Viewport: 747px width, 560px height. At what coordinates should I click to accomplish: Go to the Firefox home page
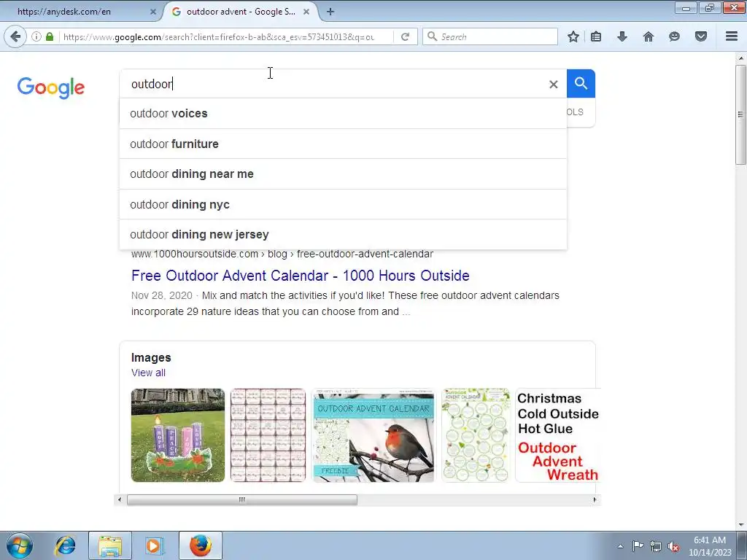(649, 36)
